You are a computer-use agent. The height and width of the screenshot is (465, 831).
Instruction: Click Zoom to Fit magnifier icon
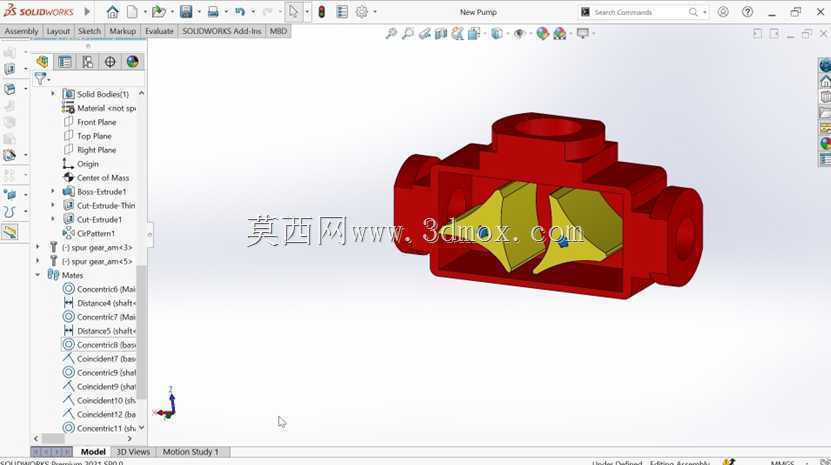tap(391, 34)
